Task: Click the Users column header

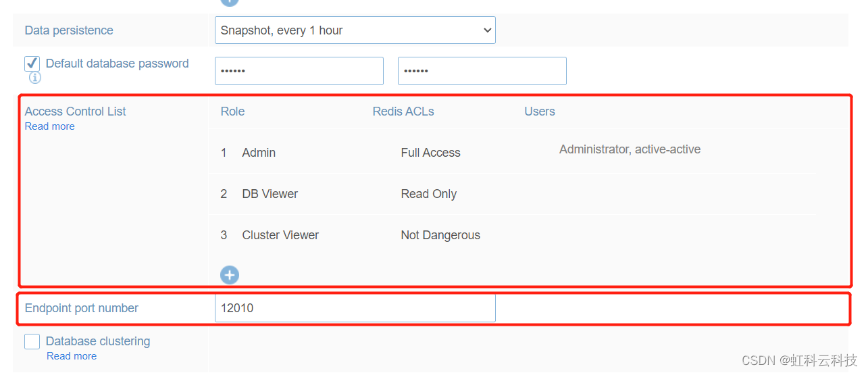Action: (540, 111)
